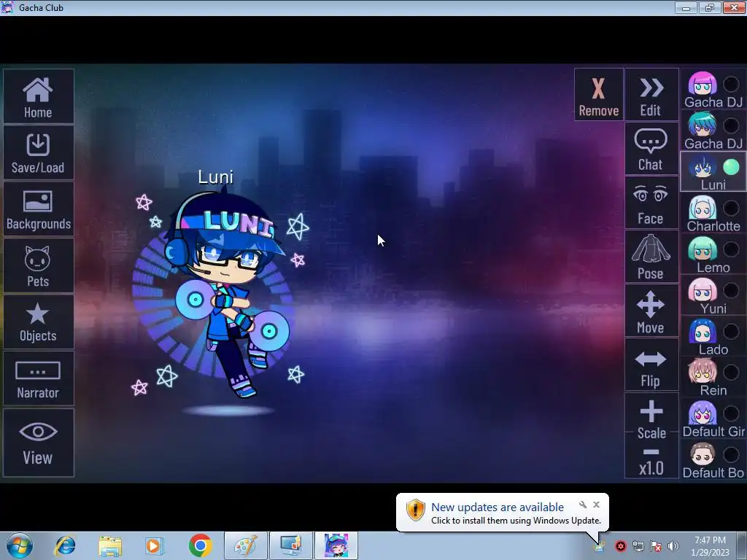Increase character scale with plus

[651, 412]
